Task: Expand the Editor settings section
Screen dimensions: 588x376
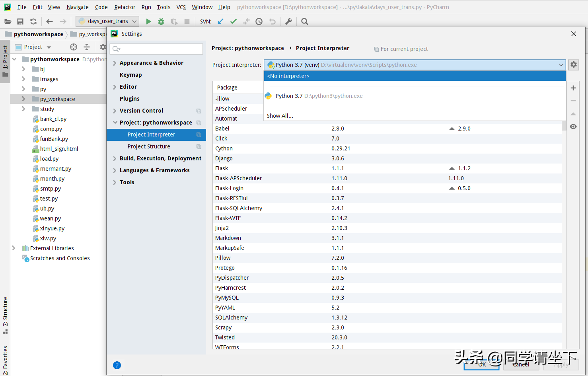Action: click(115, 87)
